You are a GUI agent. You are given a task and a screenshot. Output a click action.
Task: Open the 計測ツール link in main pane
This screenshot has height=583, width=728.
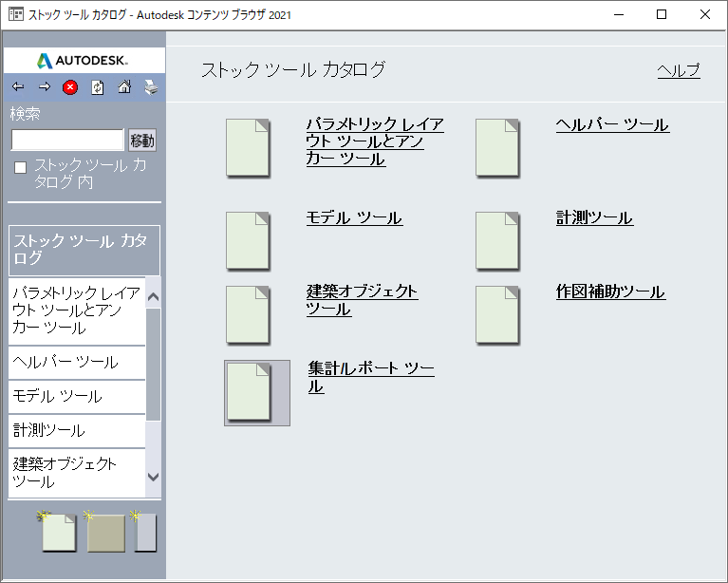pos(594,217)
